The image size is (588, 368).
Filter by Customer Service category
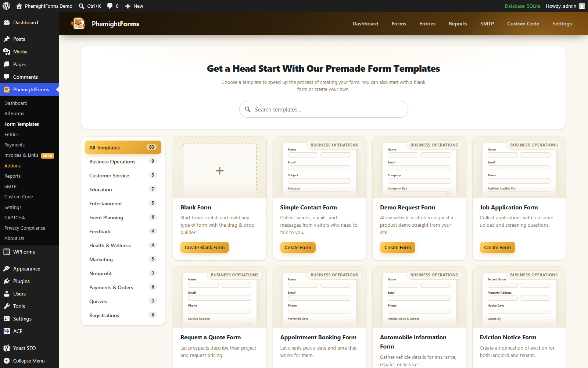tap(123, 176)
